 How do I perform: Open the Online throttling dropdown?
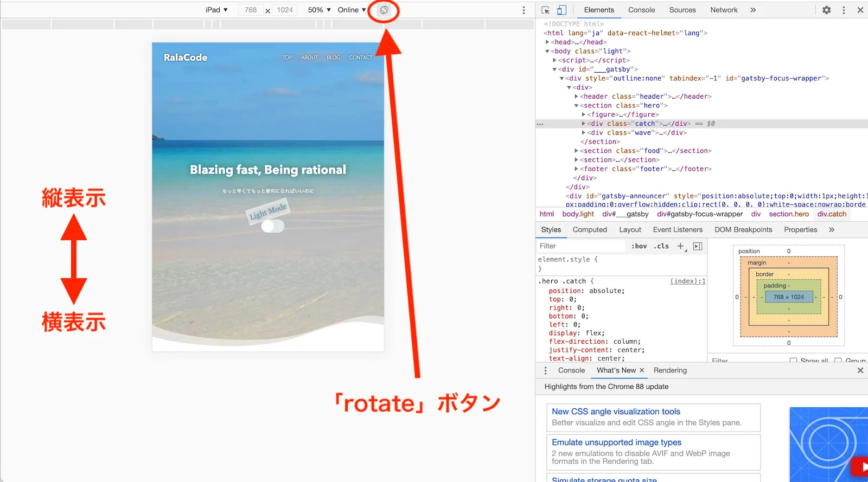pos(352,10)
